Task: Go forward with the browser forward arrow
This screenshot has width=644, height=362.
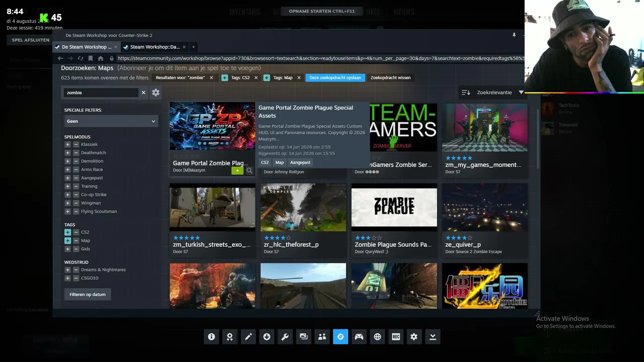Action: (70, 58)
